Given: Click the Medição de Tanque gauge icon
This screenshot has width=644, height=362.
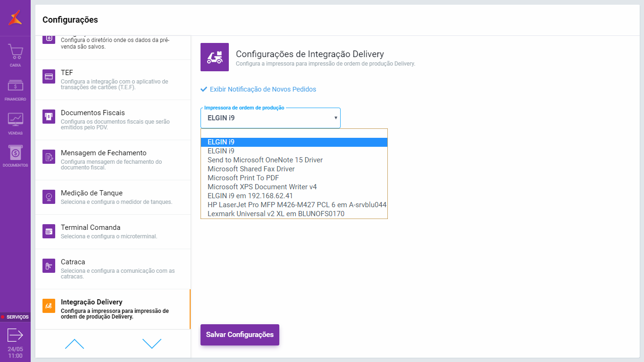Looking at the screenshot, I should (x=49, y=197).
